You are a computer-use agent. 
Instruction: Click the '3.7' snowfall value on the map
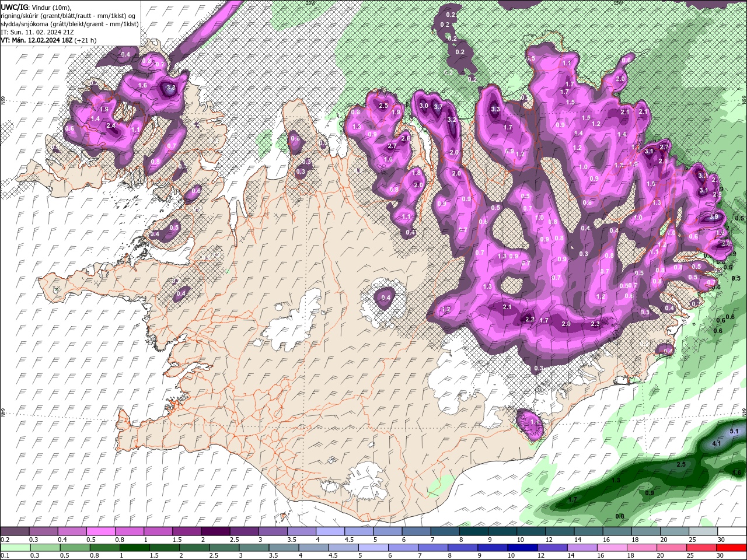click(439, 107)
